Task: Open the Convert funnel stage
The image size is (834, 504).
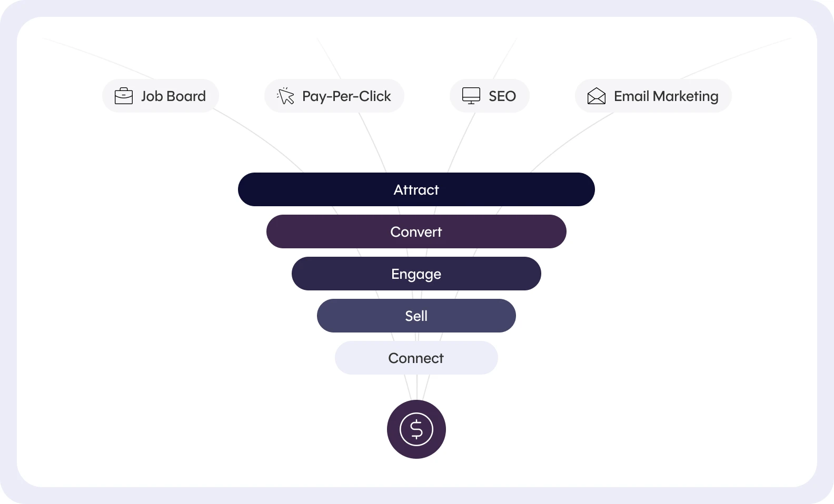Action: [x=416, y=231]
